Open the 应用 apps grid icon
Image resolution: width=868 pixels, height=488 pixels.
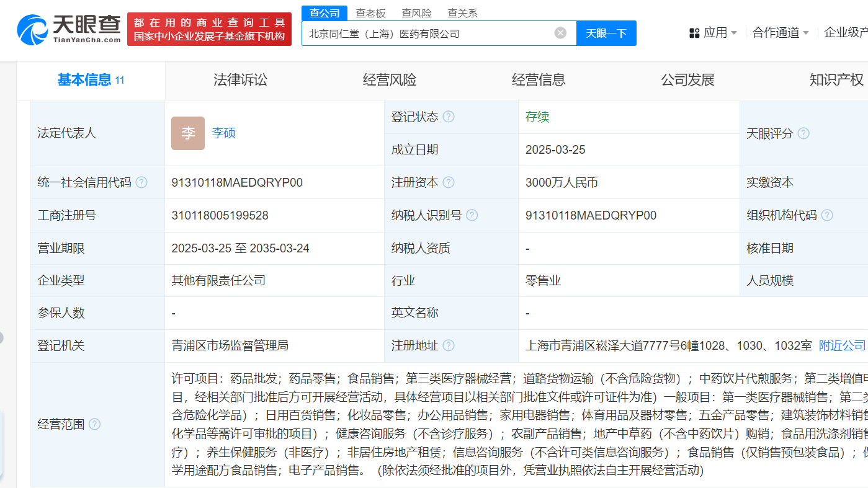pos(694,33)
